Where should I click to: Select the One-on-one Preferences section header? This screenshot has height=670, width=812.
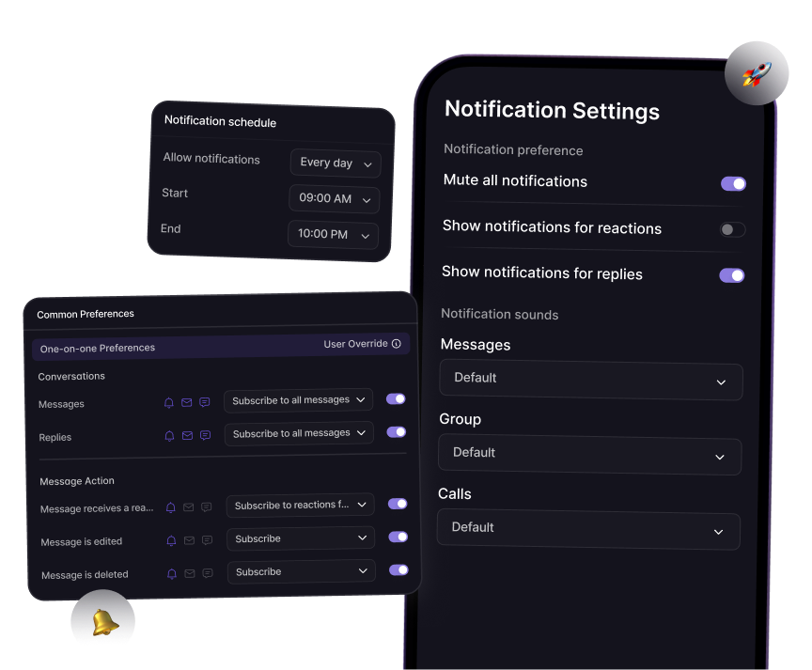tap(98, 348)
